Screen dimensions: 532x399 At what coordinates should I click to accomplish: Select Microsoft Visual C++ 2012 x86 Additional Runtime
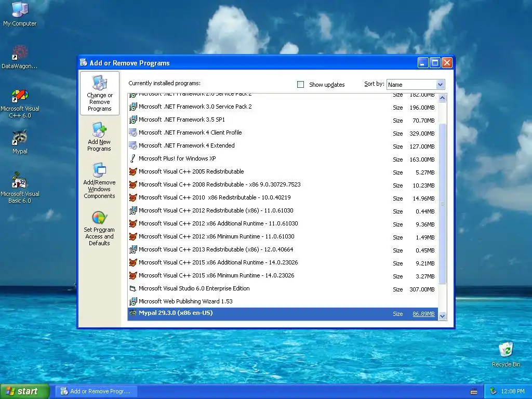tap(283, 224)
